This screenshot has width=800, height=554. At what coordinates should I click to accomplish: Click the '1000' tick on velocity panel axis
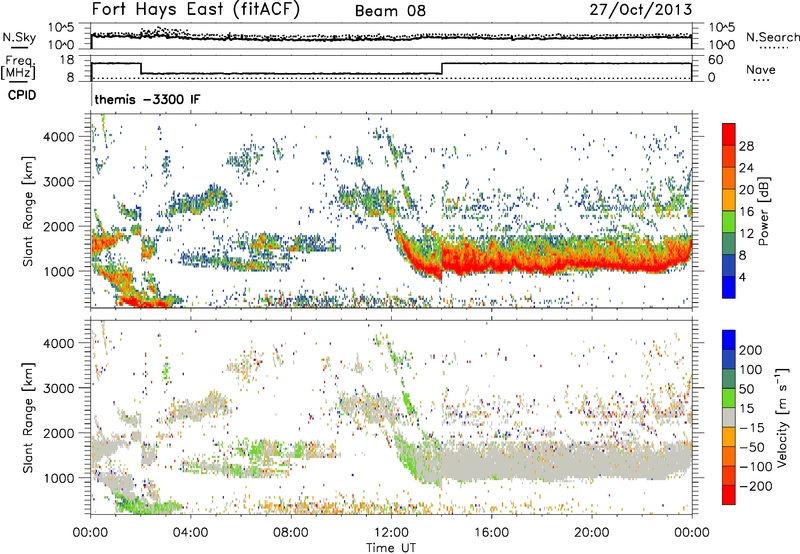(59, 478)
